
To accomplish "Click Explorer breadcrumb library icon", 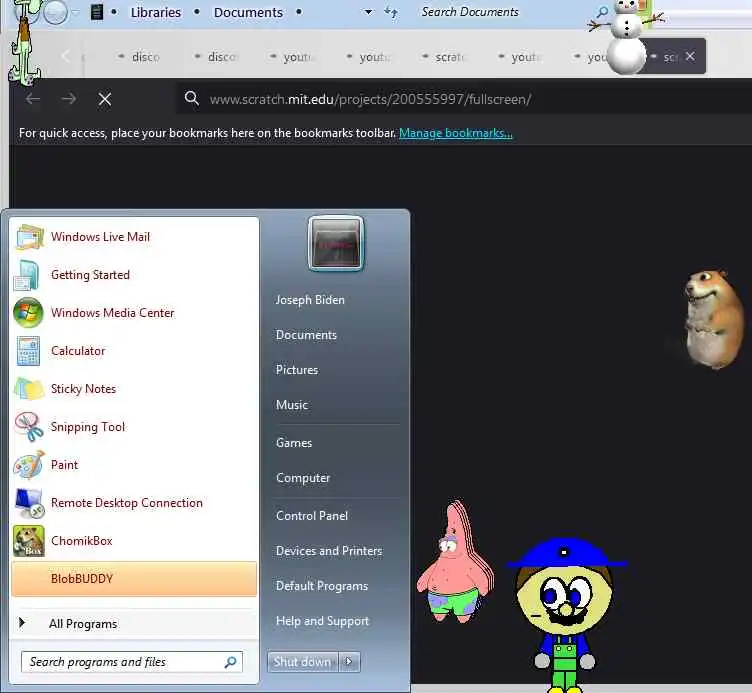I will tap(97, 12).
